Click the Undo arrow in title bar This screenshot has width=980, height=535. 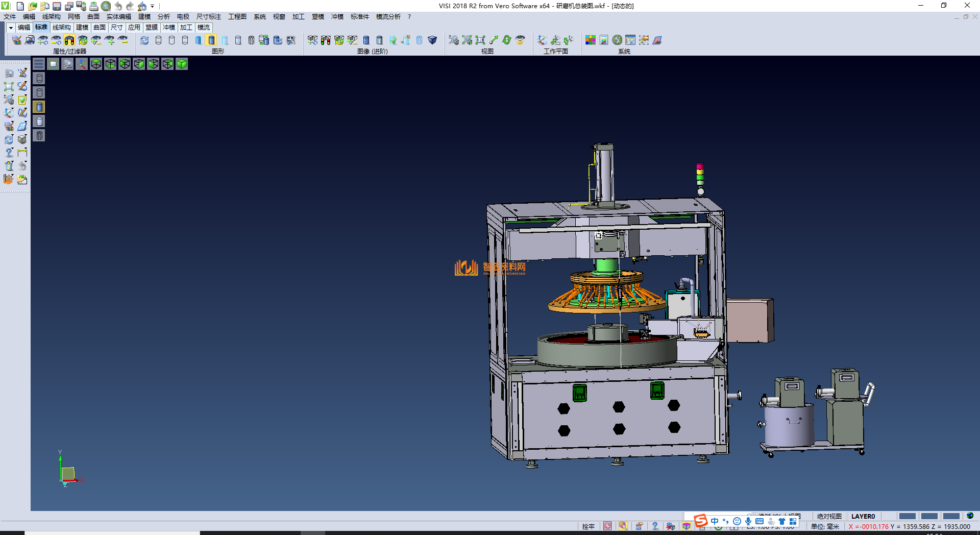[118, 6]
